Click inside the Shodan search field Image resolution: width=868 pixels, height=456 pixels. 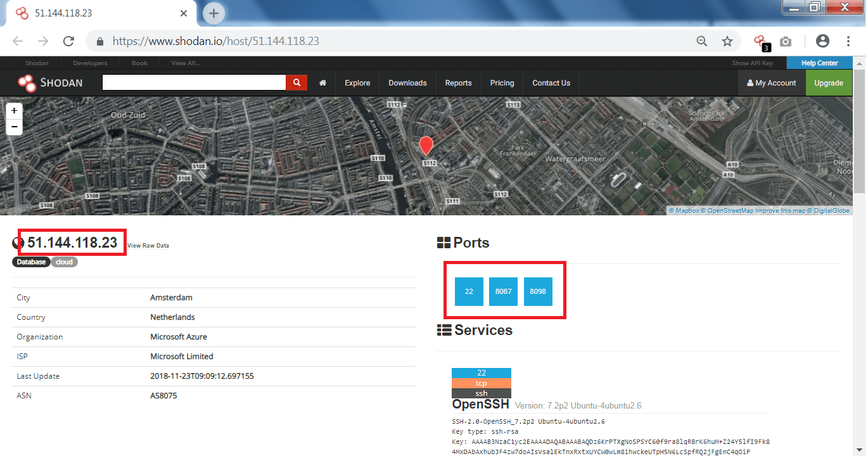[x=194, y=83]
